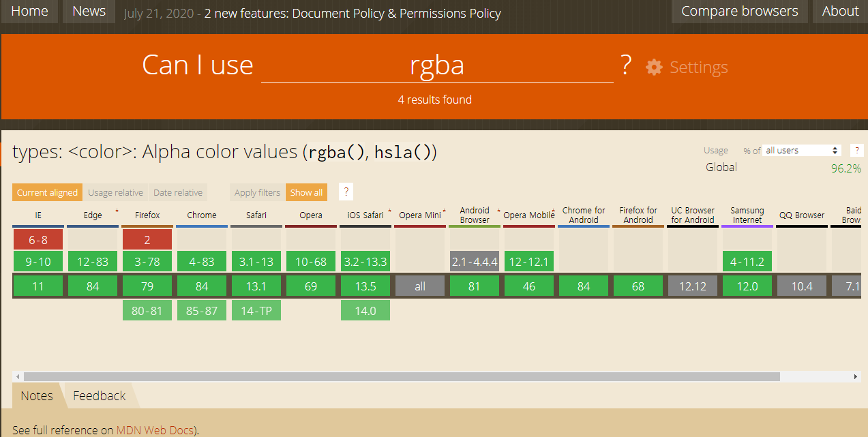868x437 pixels.
Task: Click the rgba search input field
Action: pos(437,65)
